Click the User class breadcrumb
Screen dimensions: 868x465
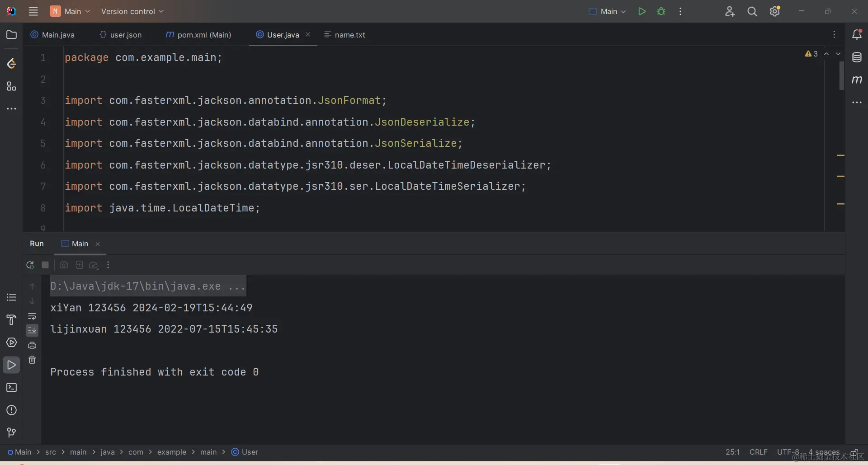coord(245,452)
